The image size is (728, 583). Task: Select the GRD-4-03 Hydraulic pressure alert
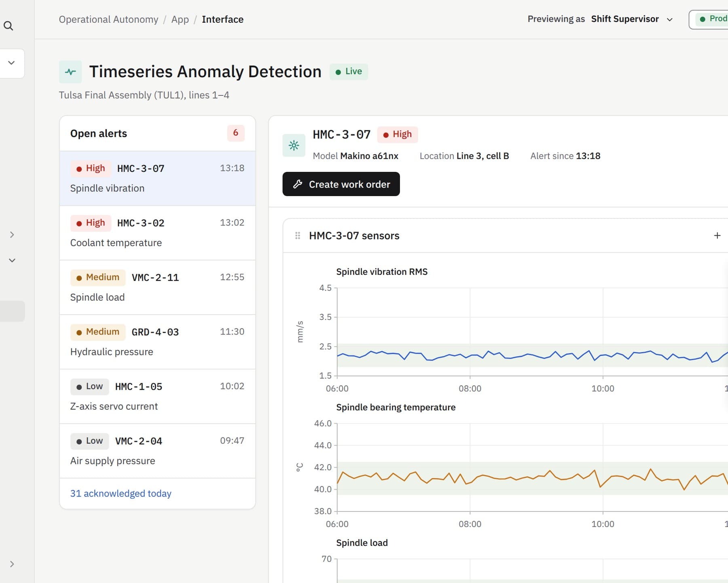point(157,342)
